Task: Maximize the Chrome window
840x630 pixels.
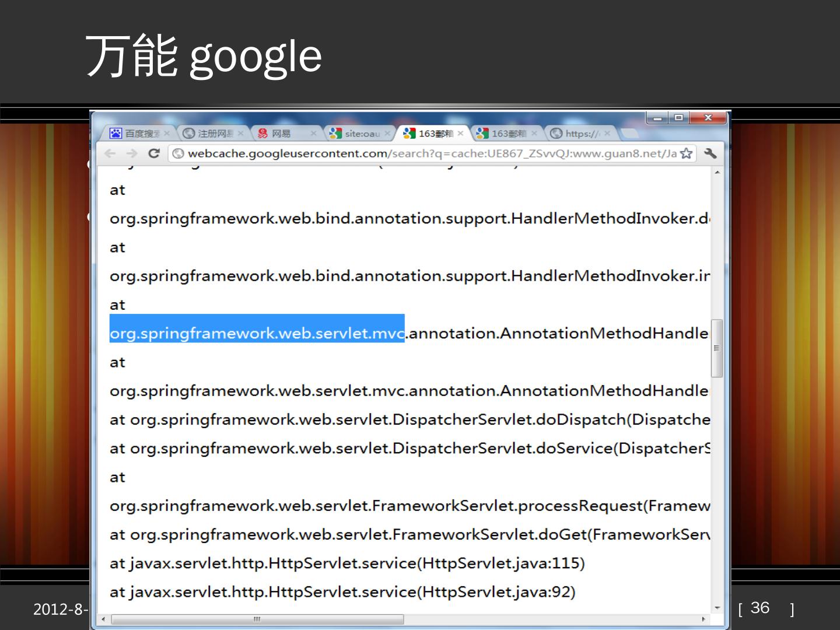Action: click(678, 118)
